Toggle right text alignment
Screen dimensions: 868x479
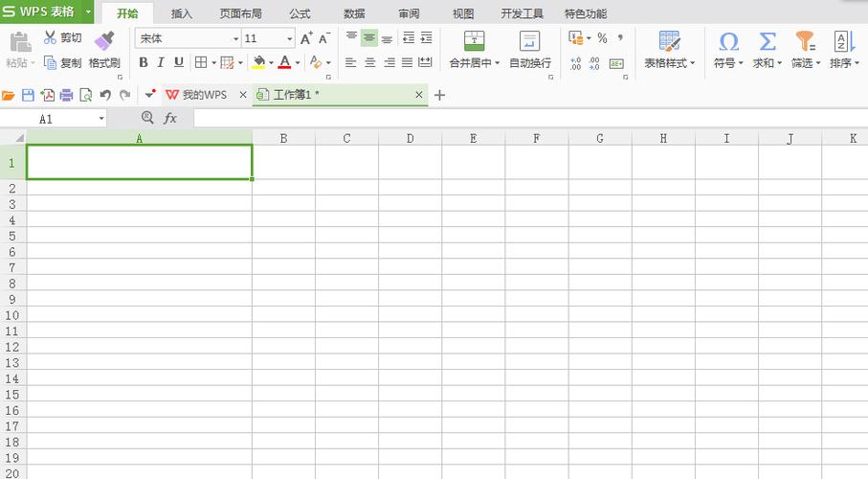tap(389, 62)
